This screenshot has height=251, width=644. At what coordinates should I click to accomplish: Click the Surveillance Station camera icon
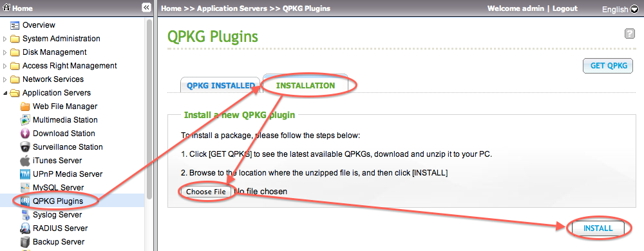(25, 147)
